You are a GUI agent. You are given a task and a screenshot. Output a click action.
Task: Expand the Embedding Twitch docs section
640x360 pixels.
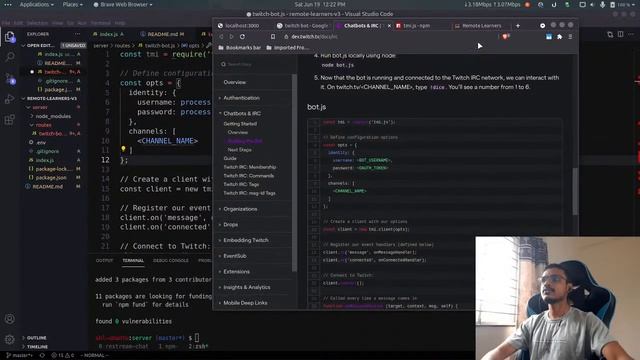(245, 240)
